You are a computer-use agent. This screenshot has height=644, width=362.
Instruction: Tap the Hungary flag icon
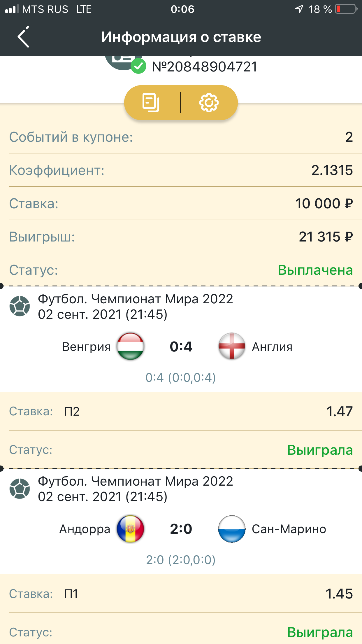pyautogui.click(x=130, y=346)
